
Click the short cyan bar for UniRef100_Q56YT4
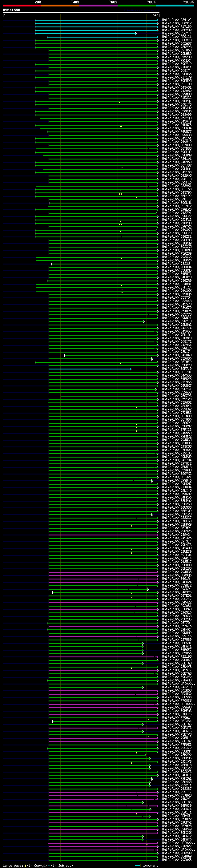[x=86, y=34]
